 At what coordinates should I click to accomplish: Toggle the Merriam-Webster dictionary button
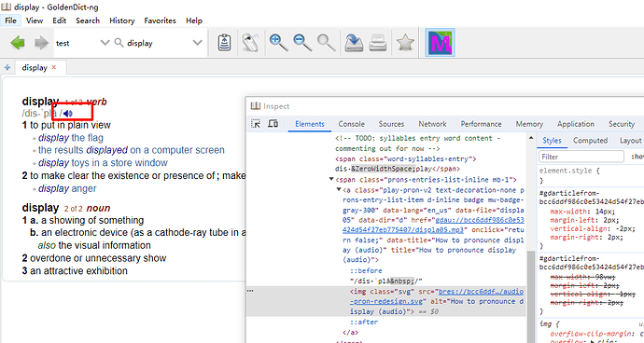[x=440, y=43]
